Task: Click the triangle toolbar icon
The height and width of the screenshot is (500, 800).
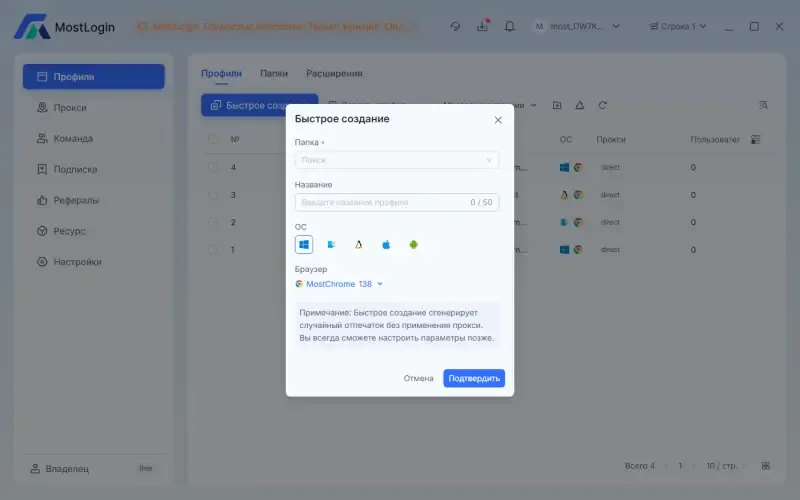Action: click(x=580, y=105)
